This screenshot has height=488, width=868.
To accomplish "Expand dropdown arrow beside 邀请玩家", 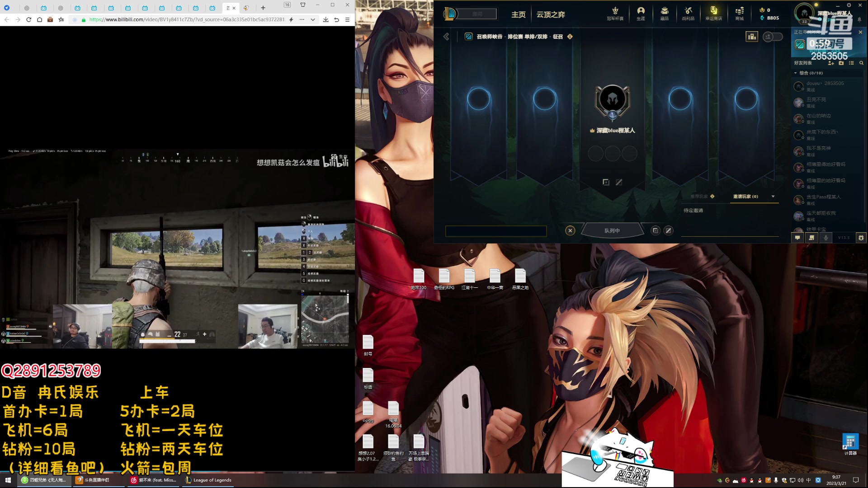I will [773, 197].
